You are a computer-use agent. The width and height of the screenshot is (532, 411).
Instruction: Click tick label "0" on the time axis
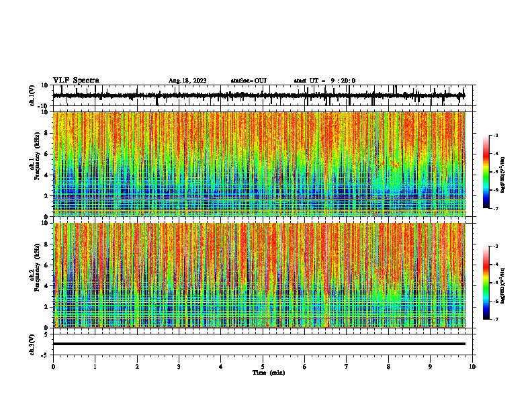(53, 367)
